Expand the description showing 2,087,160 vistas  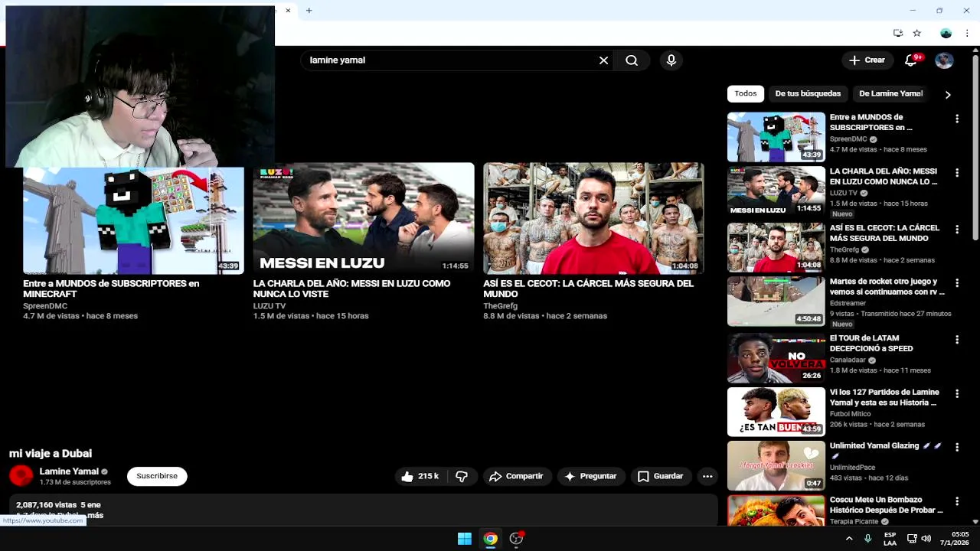coord(364,510)
